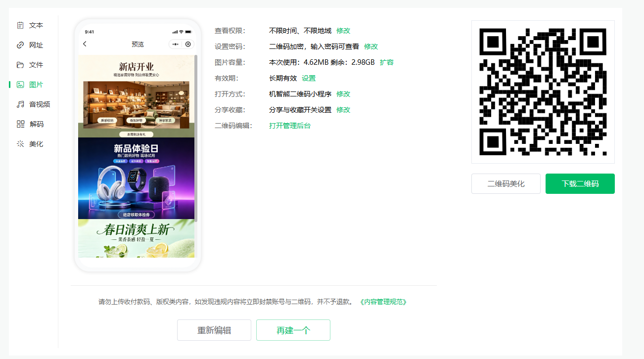
Task: Click the 新品体验日 banner image
Action: [136, 178]
